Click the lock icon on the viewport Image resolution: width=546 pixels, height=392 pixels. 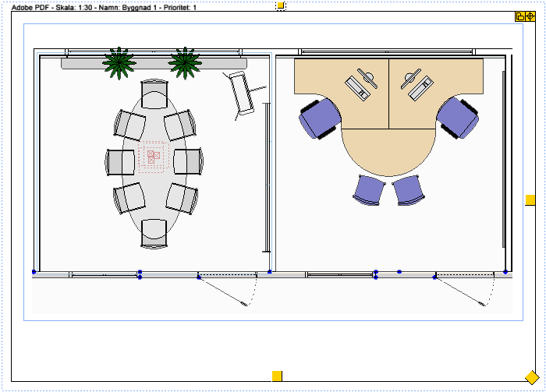pos(520,16)
